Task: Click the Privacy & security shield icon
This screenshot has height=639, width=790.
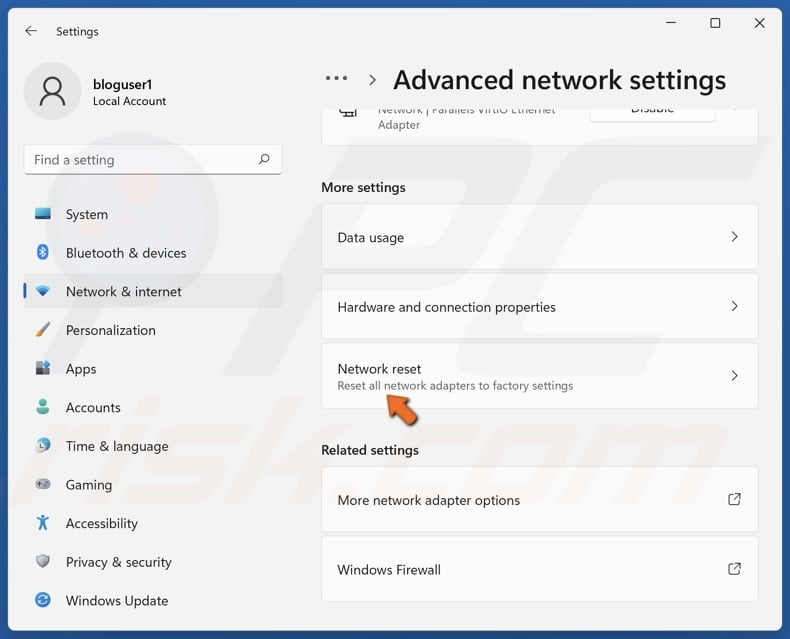Action: click(x=43, y=561)
